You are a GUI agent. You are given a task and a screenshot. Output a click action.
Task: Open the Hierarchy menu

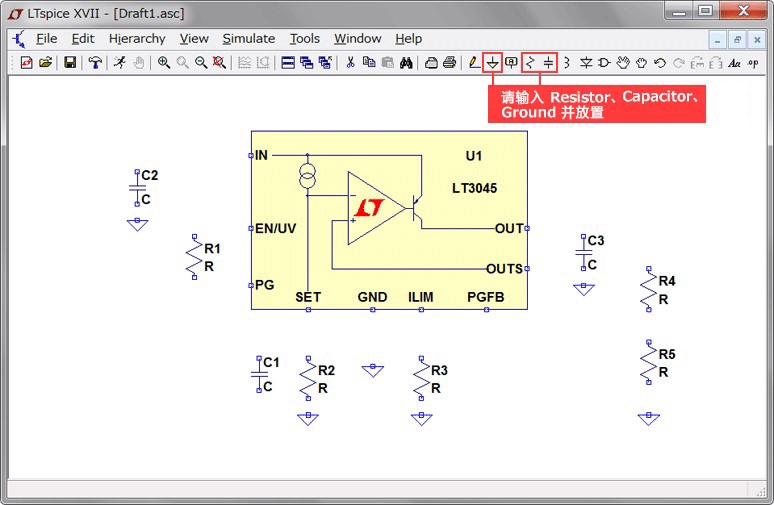137,39
